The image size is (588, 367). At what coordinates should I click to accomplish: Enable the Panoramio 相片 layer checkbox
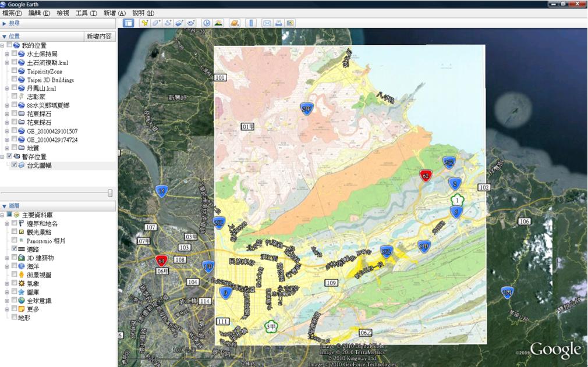point(14,240)
